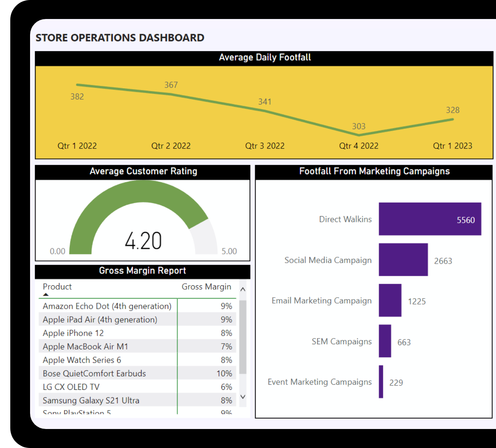Click the 7% gross margin value
Screen dimensions: 496x448
[x=226, y=346]
